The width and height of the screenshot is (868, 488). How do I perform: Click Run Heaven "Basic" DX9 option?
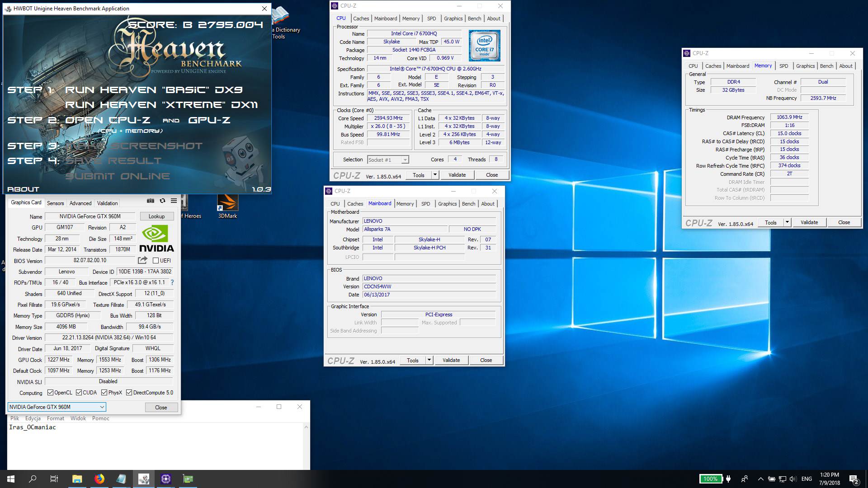pos(154,90)
